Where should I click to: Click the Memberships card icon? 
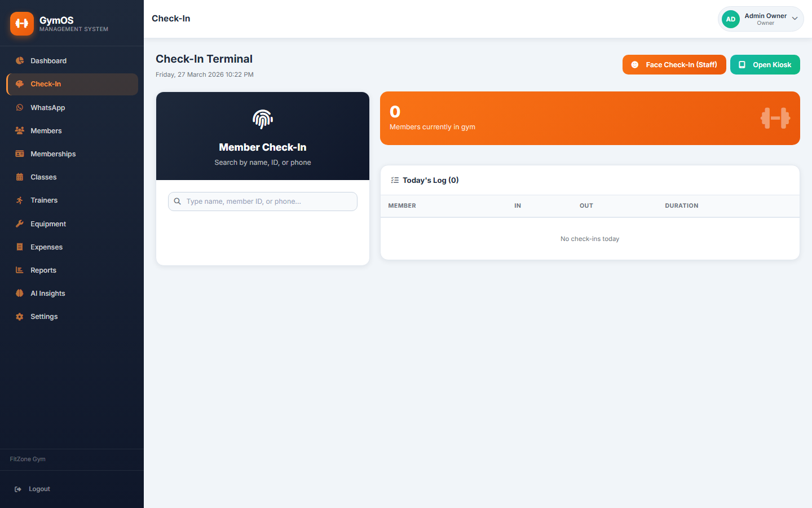pyautogui.click(x=20, y=154)
